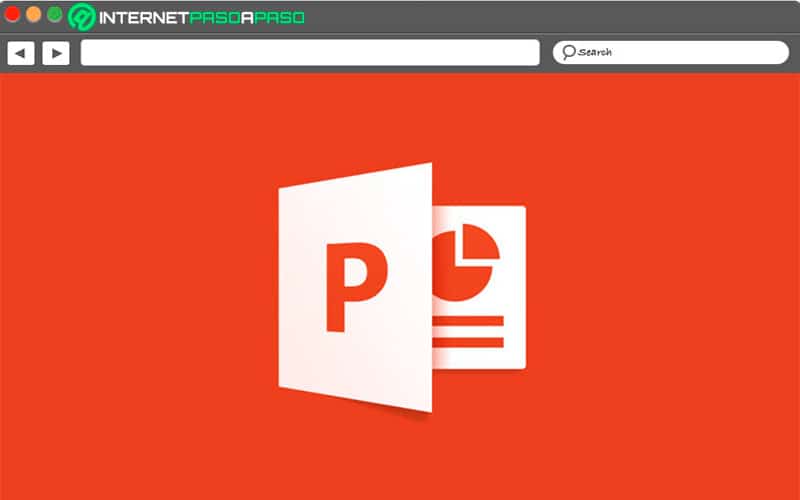
Task: Focus the empty address bar field
Action: [x=310, y=53]
